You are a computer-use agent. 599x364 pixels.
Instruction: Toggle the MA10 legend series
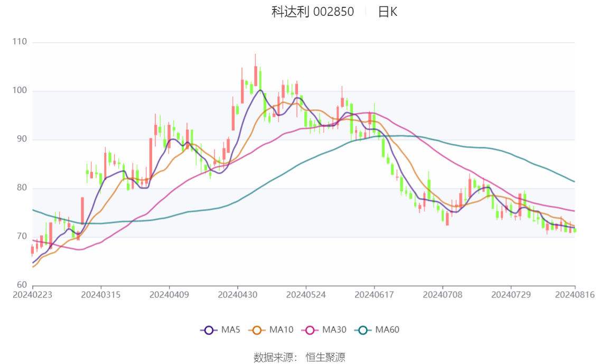click(x=271, y=330)
